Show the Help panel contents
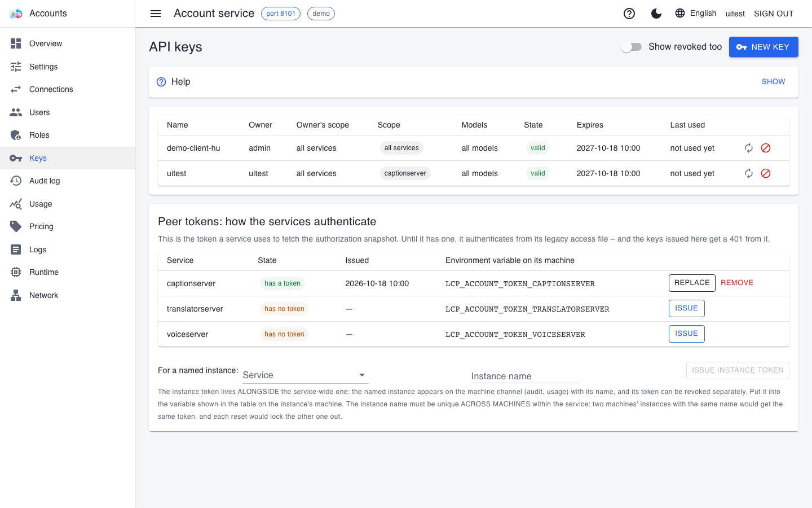 pos(773,82)
